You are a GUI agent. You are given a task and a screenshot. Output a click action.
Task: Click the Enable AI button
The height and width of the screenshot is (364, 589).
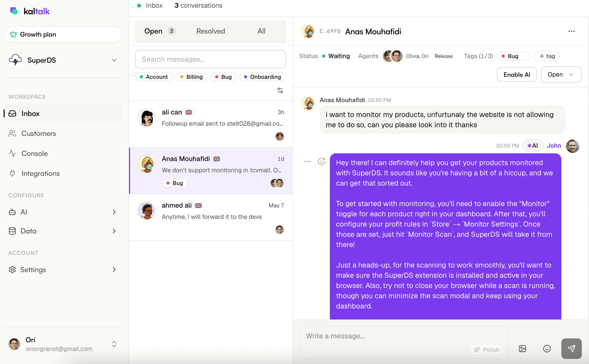(x=517, y=75)
